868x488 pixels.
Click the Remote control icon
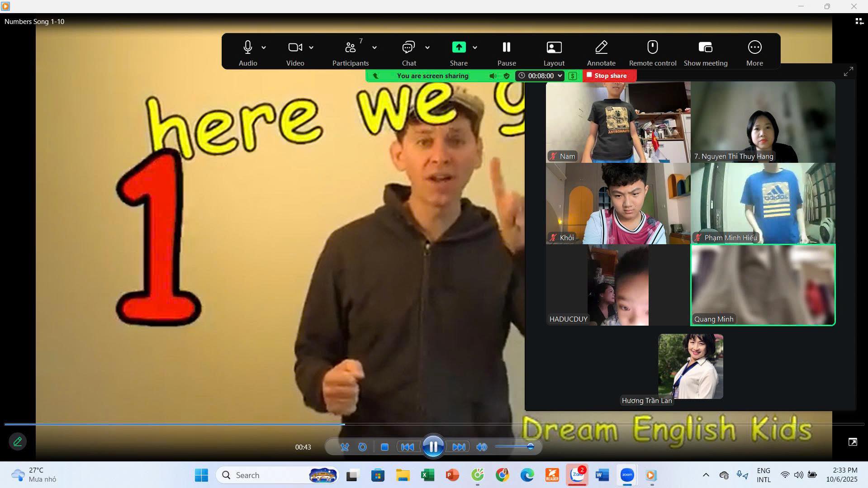(652, 52)
